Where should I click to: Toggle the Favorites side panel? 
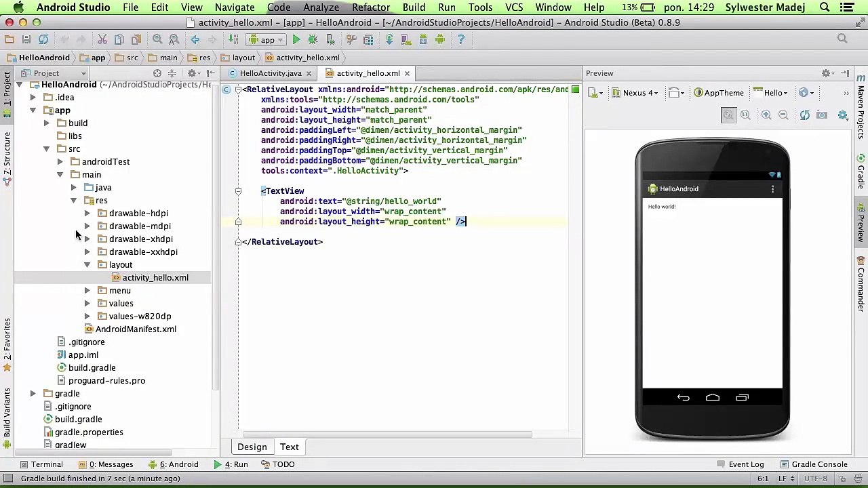click(7, 344)
